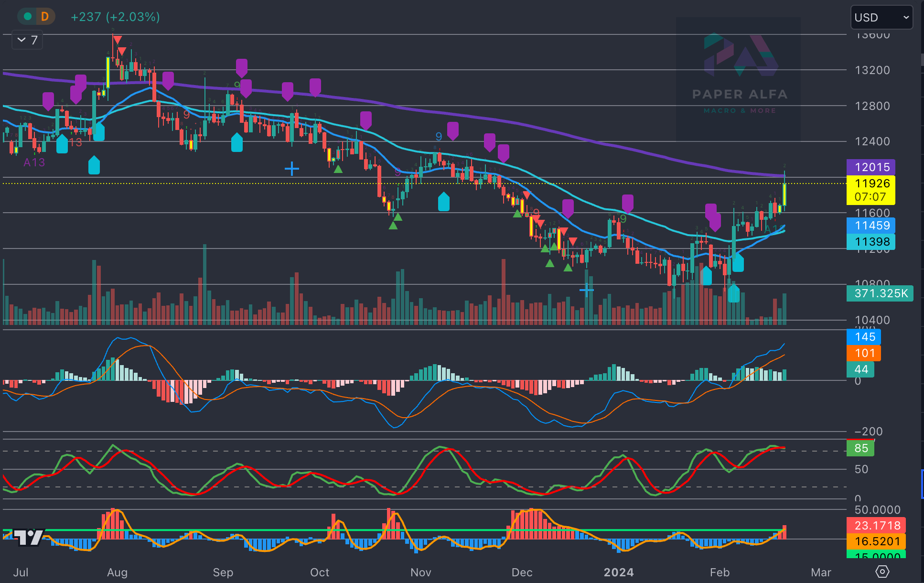Open the chart settings gear icon
Image resolution: width=924 pixels, height=583 pixels.
coord(882,572)
